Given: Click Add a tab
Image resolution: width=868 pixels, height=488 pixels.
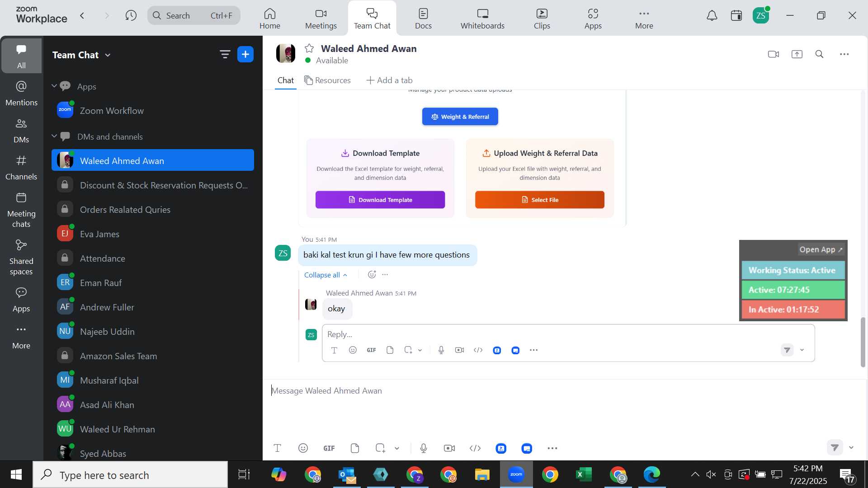Looking at the screenshot, I should point(389,80).
